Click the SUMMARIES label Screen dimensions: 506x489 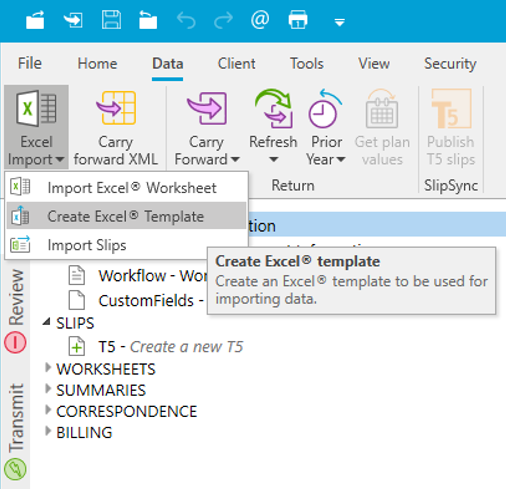(101, 390)
